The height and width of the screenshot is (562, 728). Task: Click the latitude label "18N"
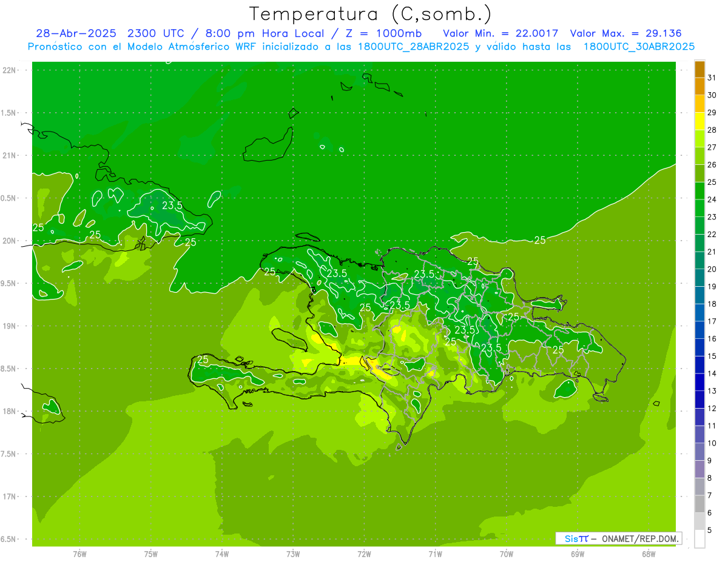(x=10, y=412)
